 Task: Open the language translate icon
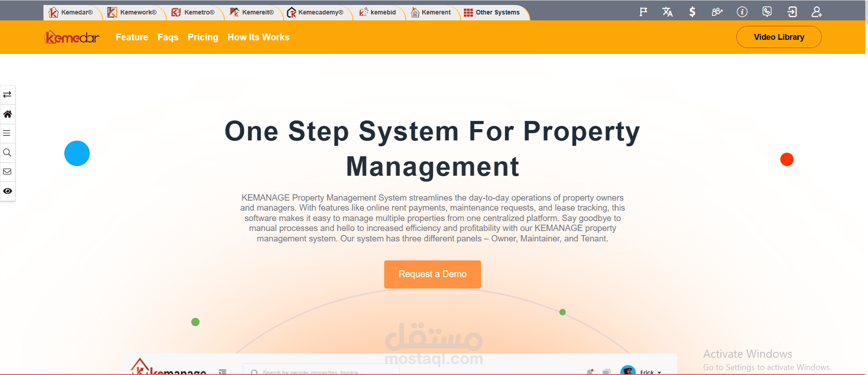tap(668, 12)
